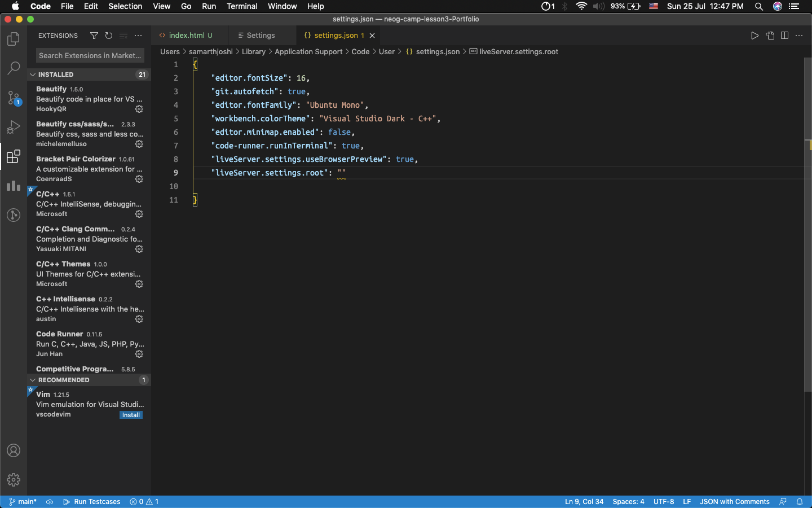Open the Search view in the activity bar
The image size is (812, 508).
pos(13,68)
